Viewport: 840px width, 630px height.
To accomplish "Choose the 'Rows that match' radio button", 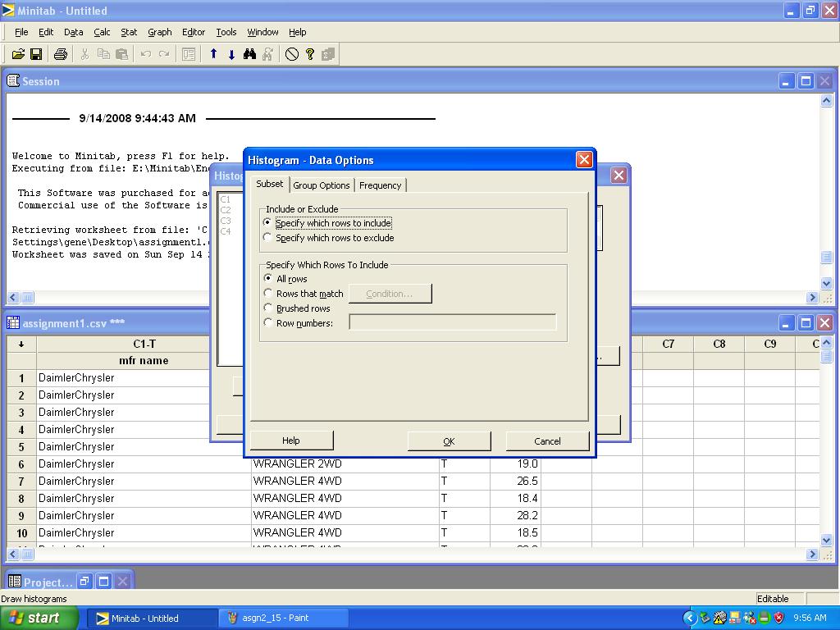I will pyautogui.click(x=268, y=294).
